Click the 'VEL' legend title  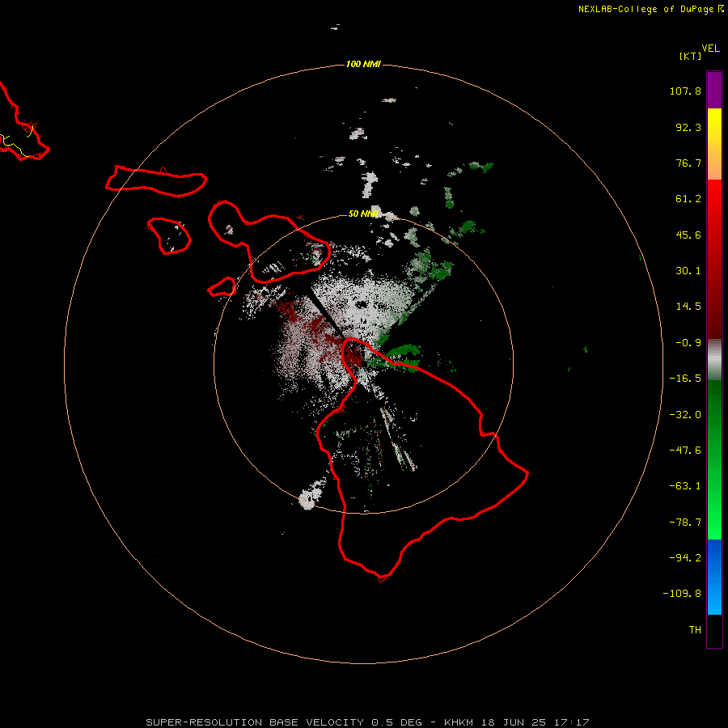tap(710, 49)
